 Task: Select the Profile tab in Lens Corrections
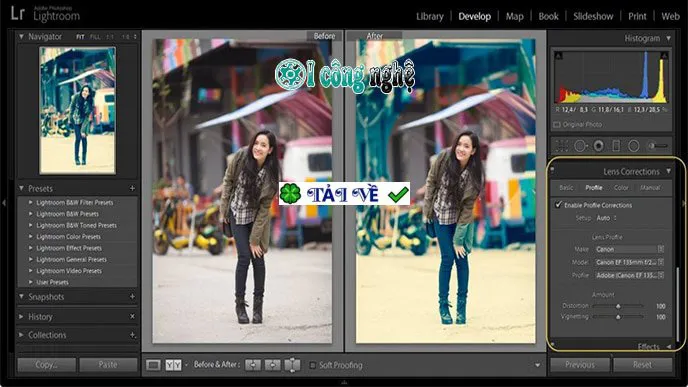594,188
